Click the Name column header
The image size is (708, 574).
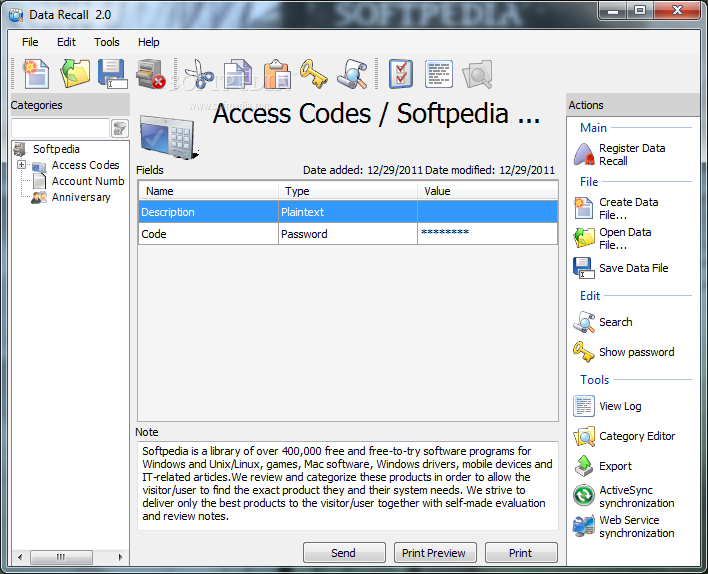coord(208,191)
